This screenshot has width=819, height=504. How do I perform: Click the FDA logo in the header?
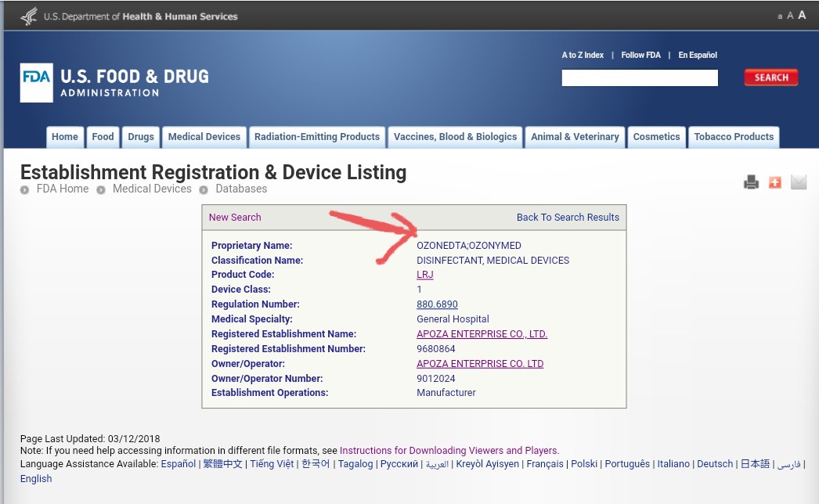[x=37, y=82]
